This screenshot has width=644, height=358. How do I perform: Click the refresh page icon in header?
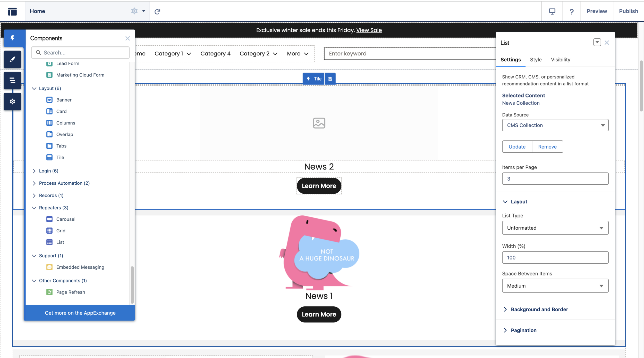pos(157,11)
